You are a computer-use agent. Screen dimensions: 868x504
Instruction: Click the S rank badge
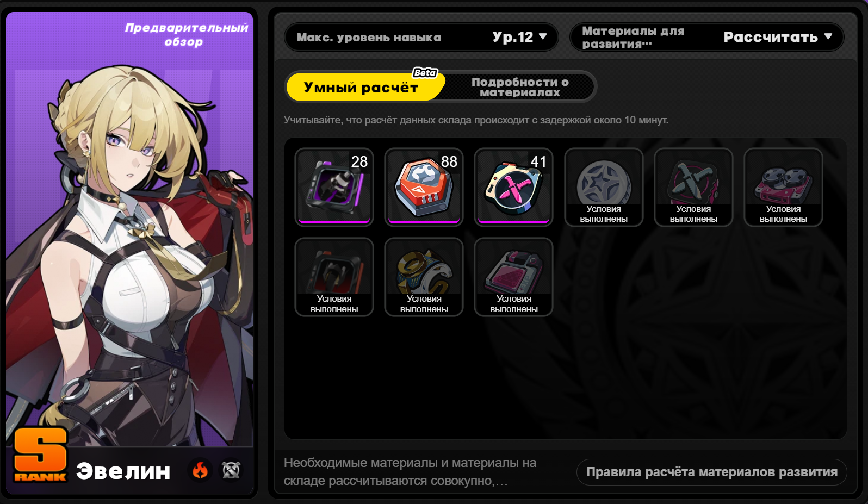[x=40, y=455]
